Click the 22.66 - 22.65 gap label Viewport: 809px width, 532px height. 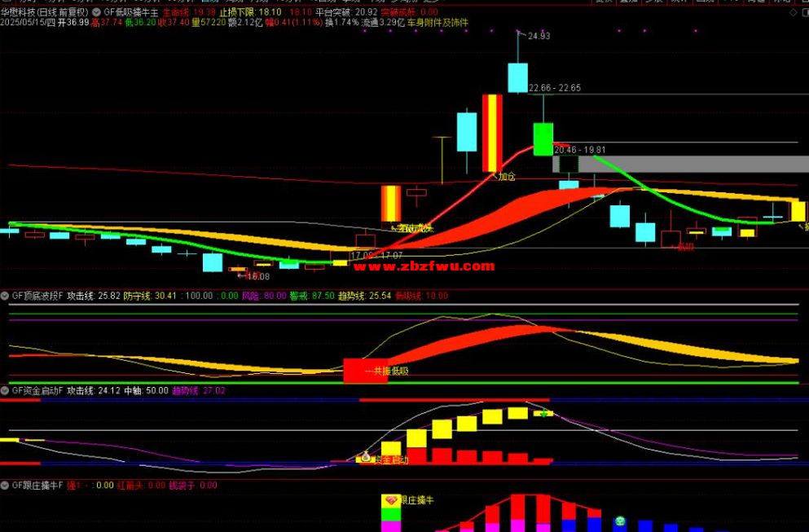click(554, 88)
